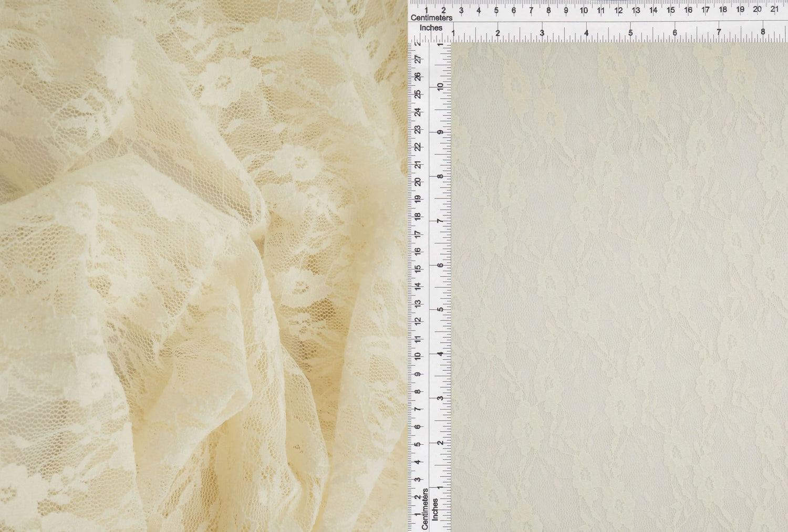Click the horizontal "Inches" label on top ruler
The image size is (788, 532).
(x=431, y=28)
